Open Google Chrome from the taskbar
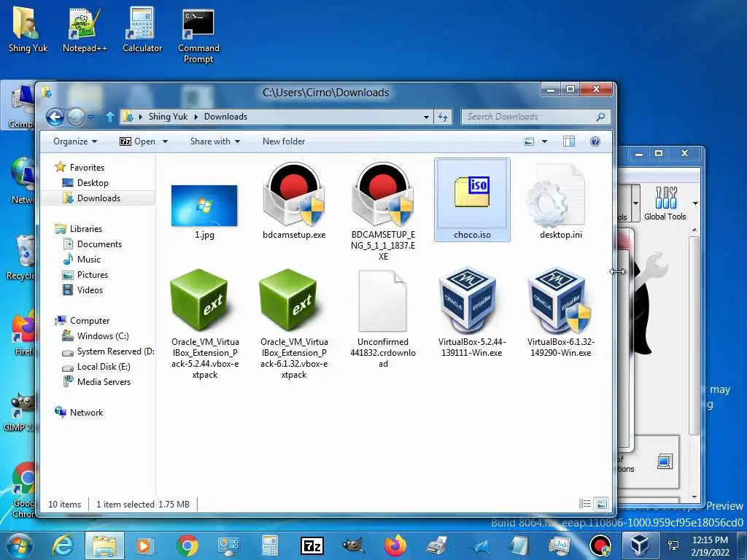Image resolution: width=747 pixels, height=560 pixels. click(187, 545)
